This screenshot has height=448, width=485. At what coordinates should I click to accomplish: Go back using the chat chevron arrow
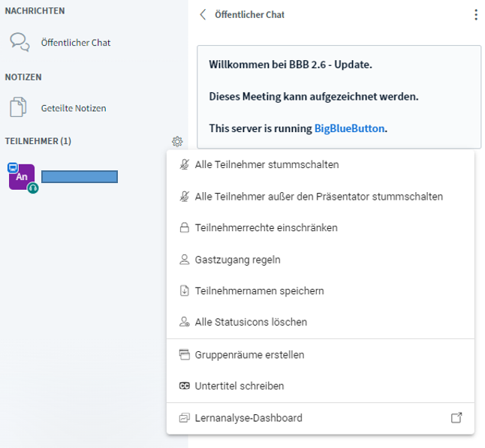coord(203,14)
